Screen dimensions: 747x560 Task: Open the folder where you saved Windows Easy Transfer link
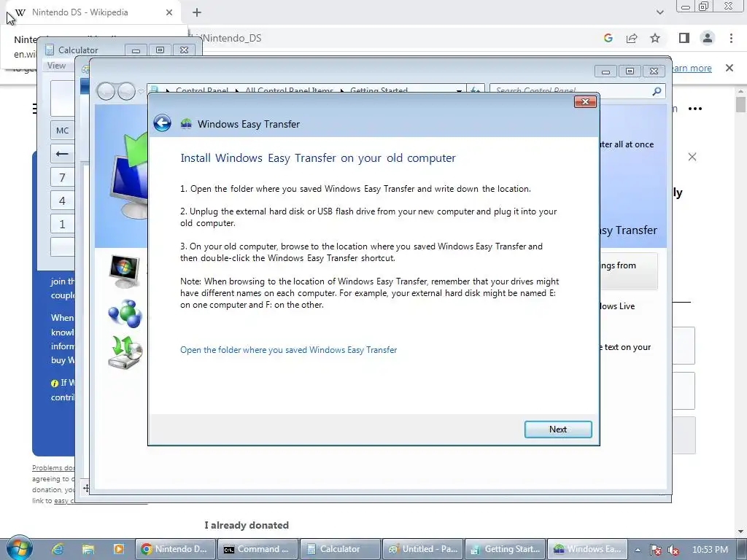(x=288, y=350)
